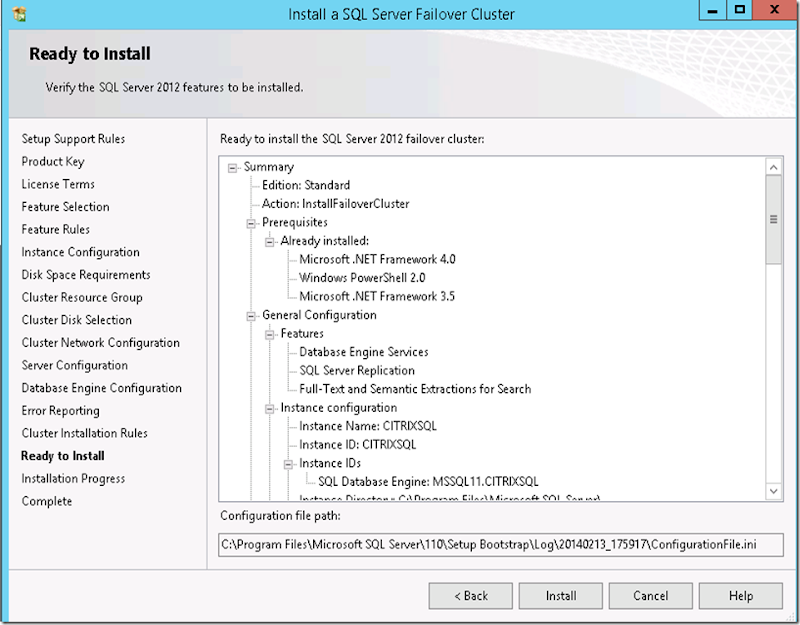Select Feature Rules step

click(x=55, y=230)
